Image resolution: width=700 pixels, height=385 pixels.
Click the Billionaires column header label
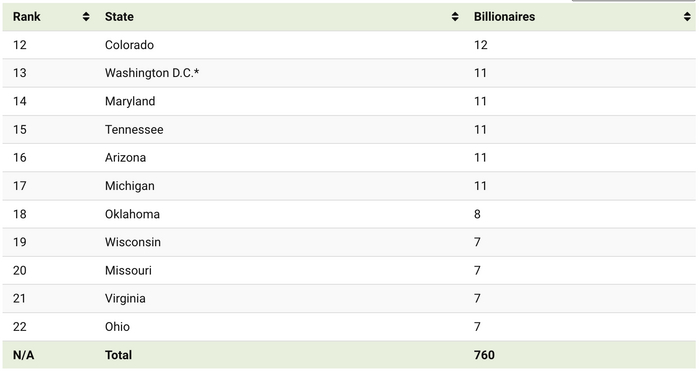click(504, 17)
